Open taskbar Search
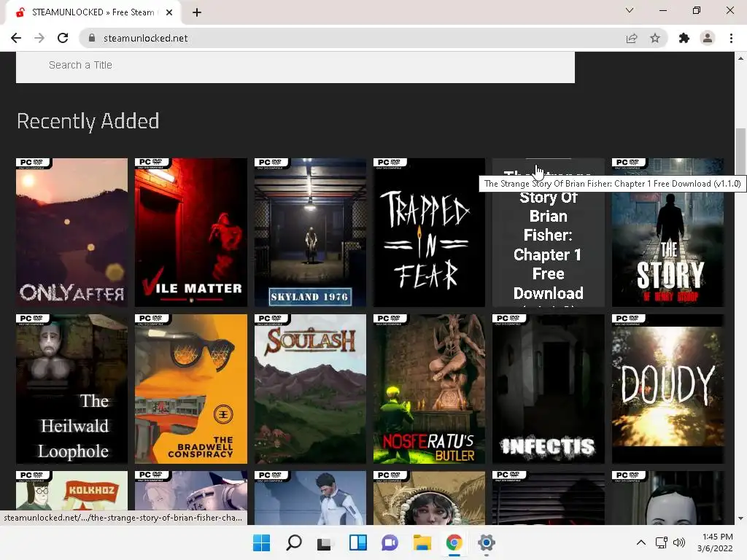The height and width of the screenshot is (560, 747). point(293,542)
